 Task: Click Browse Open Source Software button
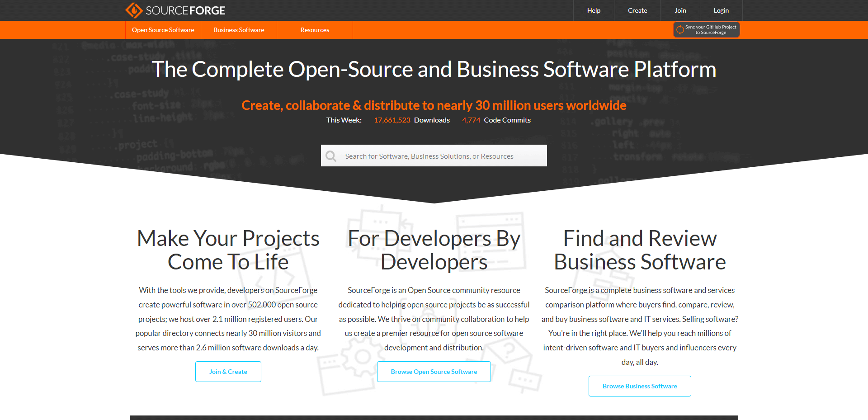434,372
